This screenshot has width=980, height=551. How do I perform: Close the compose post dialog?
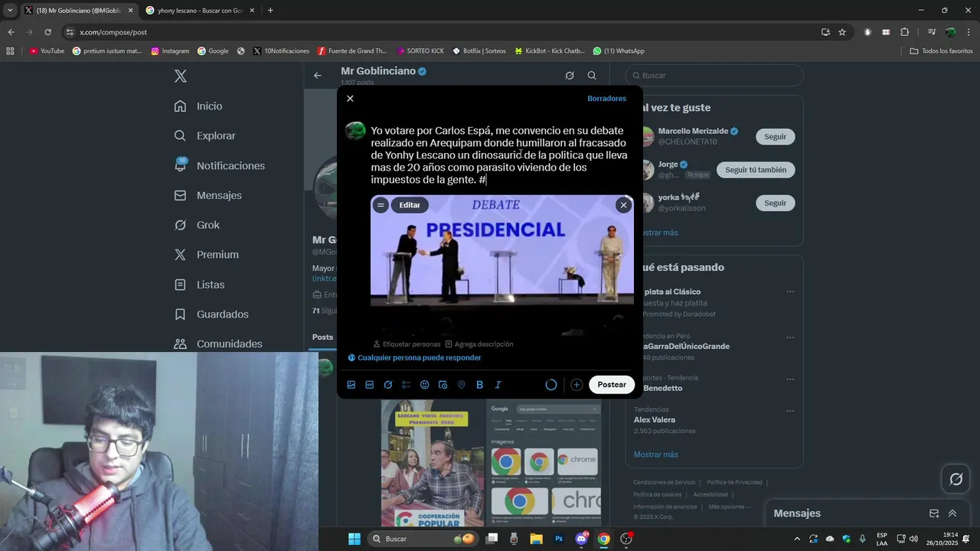[x=350, y=99]
